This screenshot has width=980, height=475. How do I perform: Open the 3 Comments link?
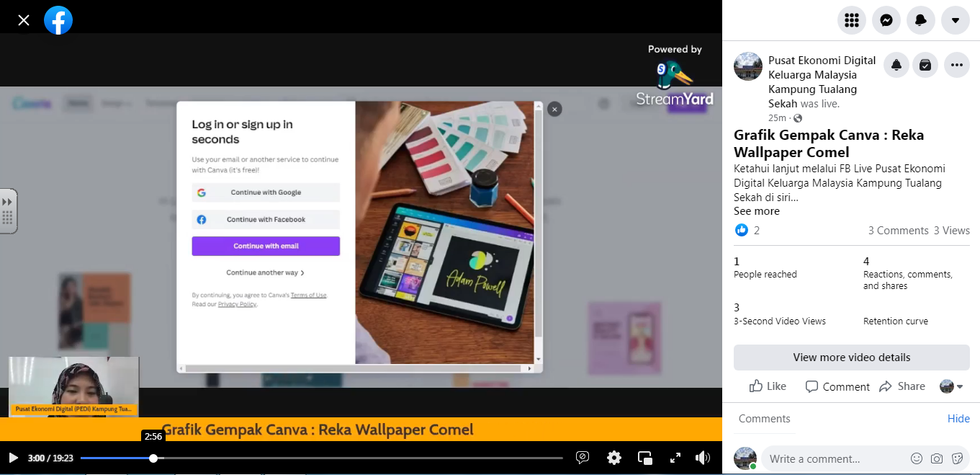[898, 231]
